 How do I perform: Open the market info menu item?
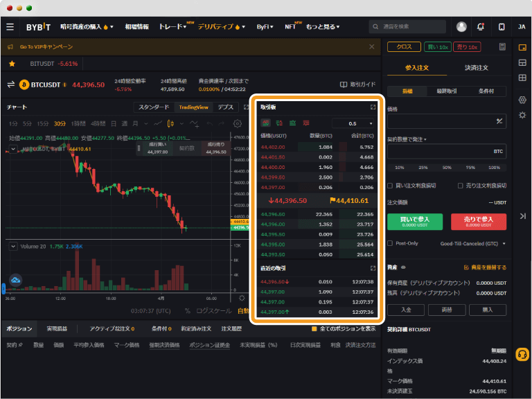(136, 27)
